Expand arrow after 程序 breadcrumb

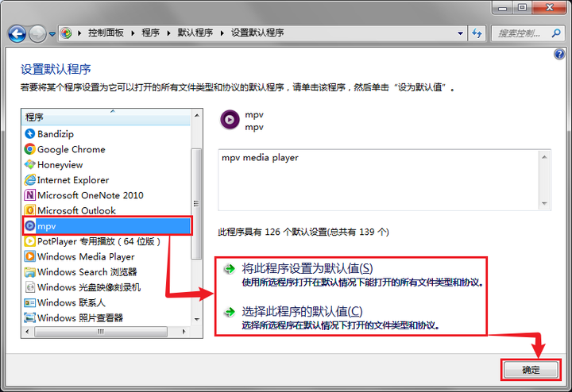(x=168, y=33)
